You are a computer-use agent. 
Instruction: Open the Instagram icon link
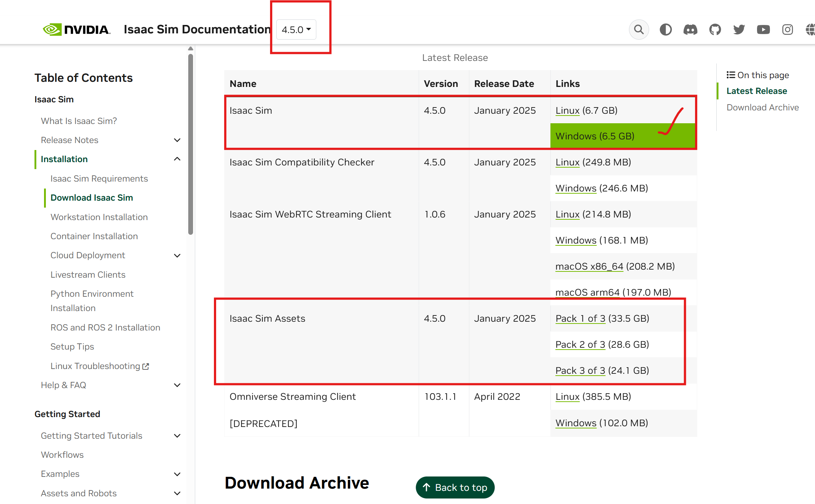(787, 29)
